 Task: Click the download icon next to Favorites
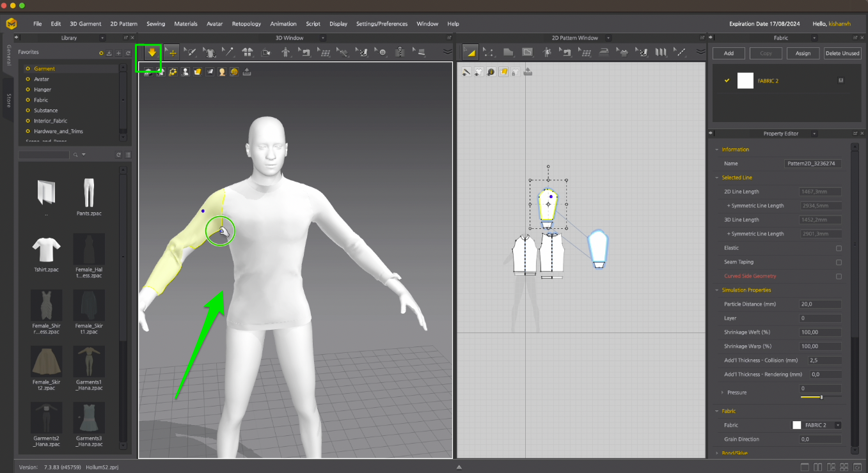(x=109, y=52)
